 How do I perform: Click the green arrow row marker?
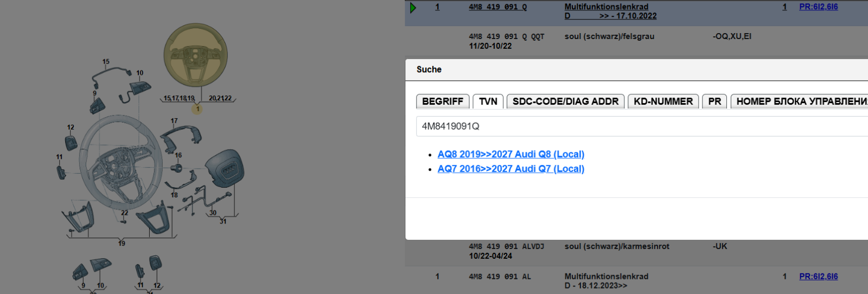pos(413,8)
